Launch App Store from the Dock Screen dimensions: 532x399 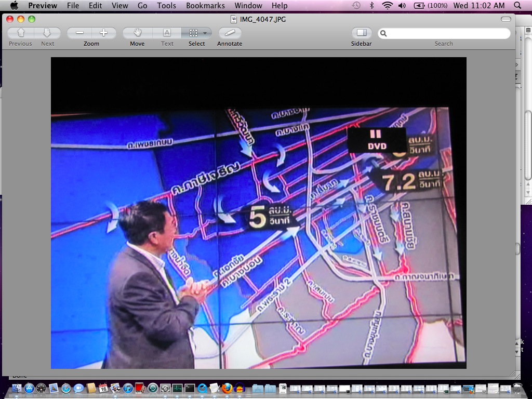point(29,388)
